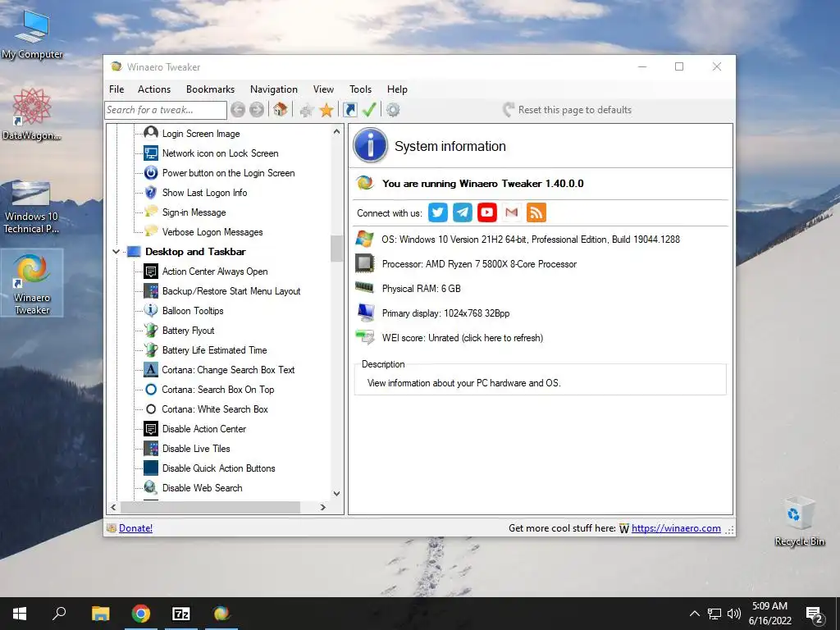Select Battery Flyout tweak

pyautogui.click(x=188, y=331)
